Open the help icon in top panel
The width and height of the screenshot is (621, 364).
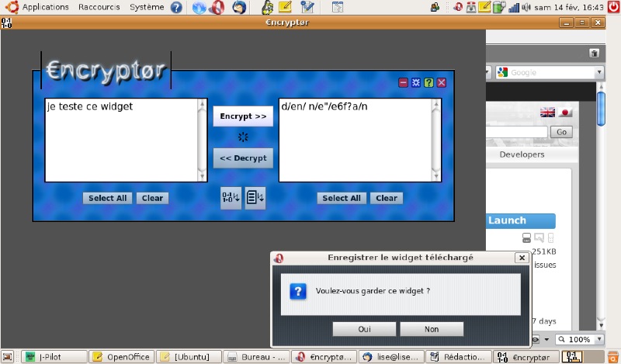(x=176, y=8)
